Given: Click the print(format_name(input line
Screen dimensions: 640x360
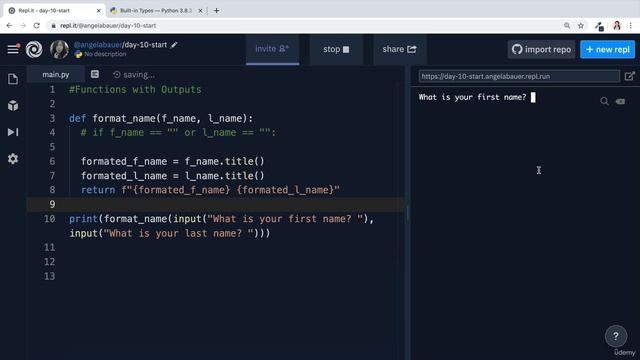Looking at the screenshot, I should (x=222, y=219).
